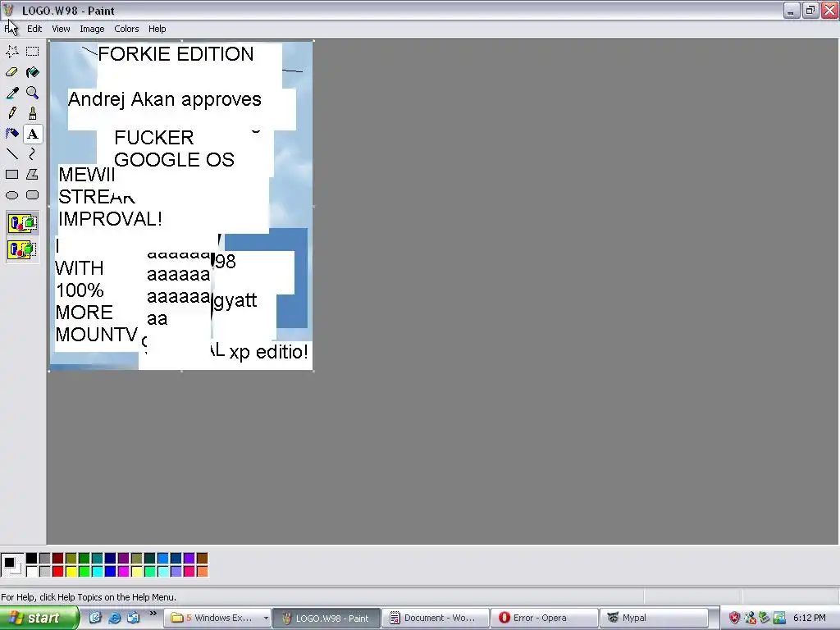Expand the Windows Explorer taskbar group dropdown

(266, 619)
